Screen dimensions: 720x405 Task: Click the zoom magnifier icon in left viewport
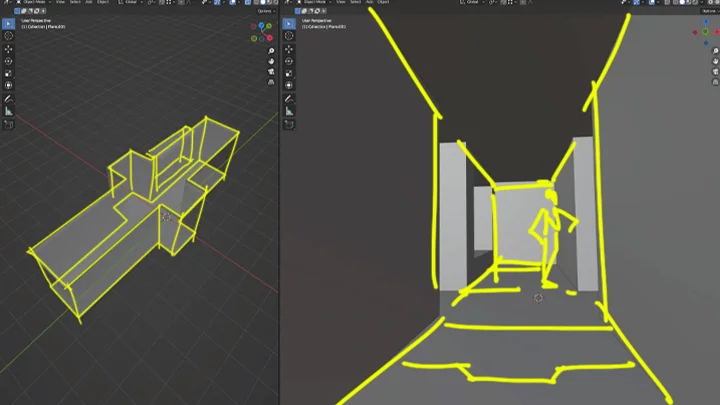pos(271,51)
